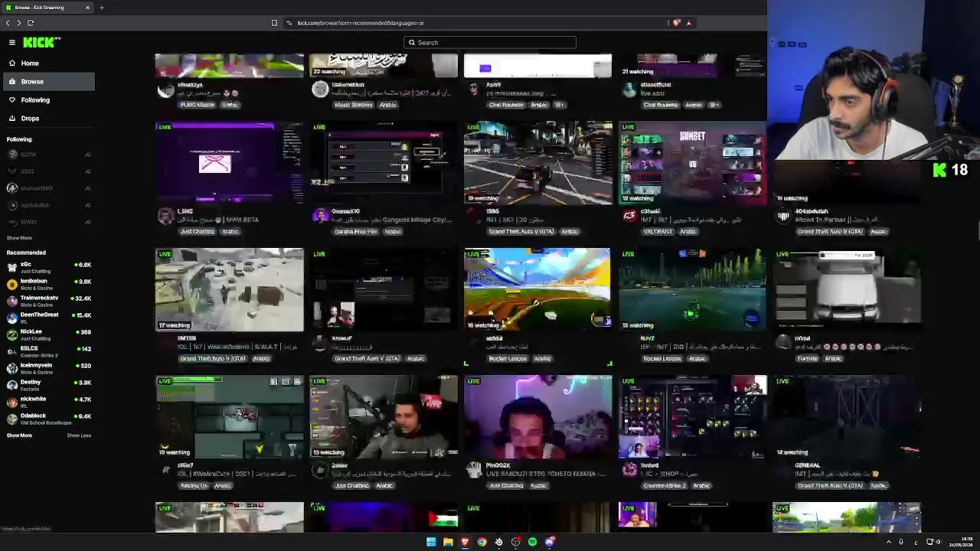The height and width of the screenshot is (551, 980).
Task: Click the kick.com address bar URL
Action: (x=361, y=23)
